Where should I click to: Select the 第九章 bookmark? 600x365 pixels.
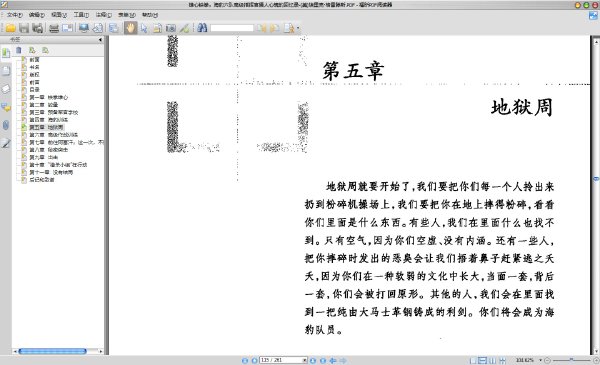click(44, 157)
